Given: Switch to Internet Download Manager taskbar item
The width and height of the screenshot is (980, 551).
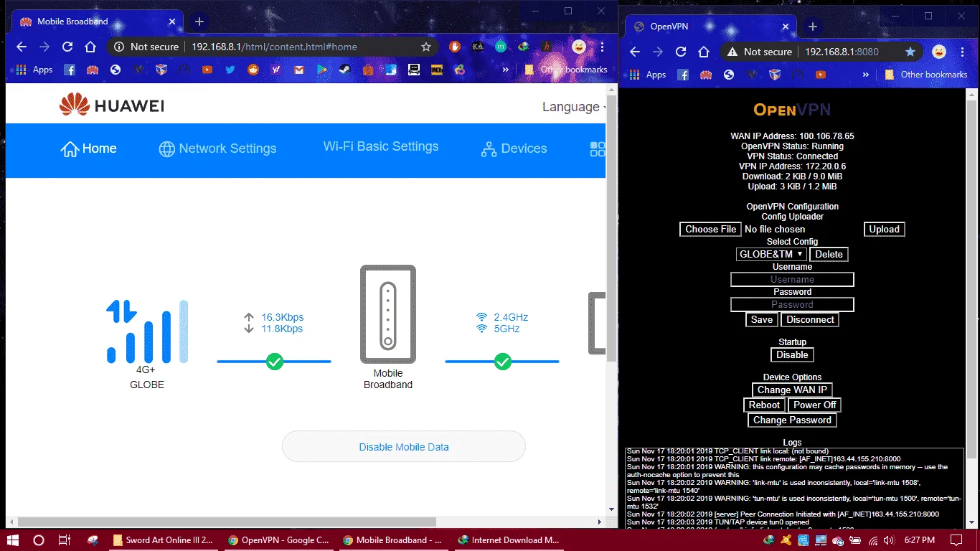Looking at the screenshot, I should pos(508,540).
